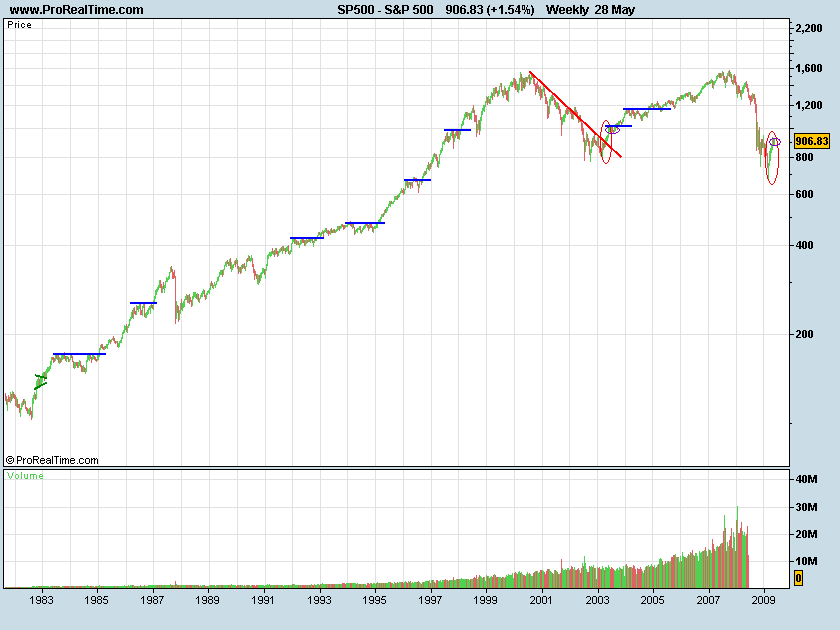Select the blue horizontal line near 1998
This screenshot has height=630, width=840.
click(x=458, y=130)
